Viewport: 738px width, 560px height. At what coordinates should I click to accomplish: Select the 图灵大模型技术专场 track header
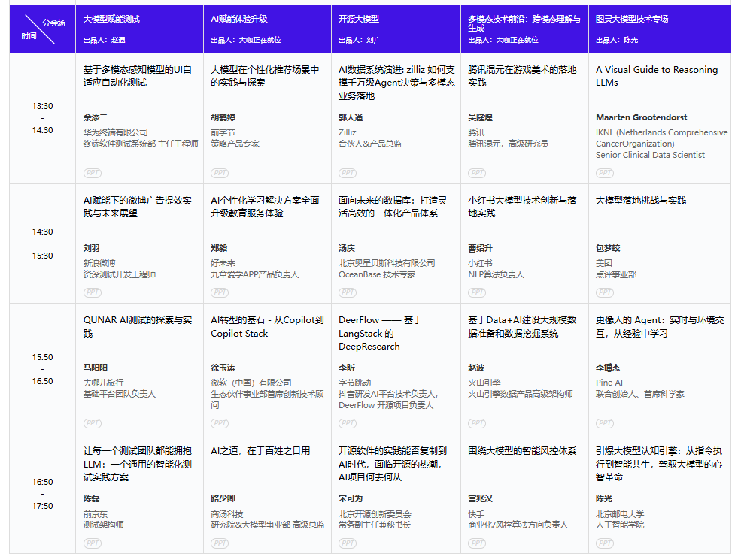pyautogui.click(x=632, y=19)
